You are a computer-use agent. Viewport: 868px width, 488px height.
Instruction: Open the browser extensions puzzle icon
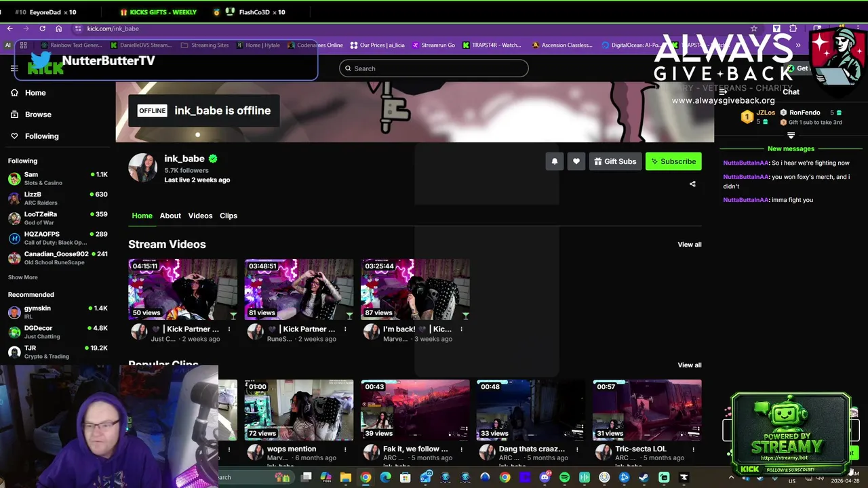tap(793, 28)
